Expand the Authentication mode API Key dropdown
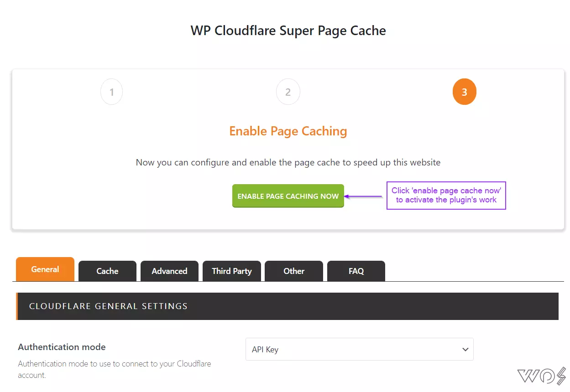Image resolution: width=570 pixels, height=392 pixels. pyautogui.click(x=360, y=350)
